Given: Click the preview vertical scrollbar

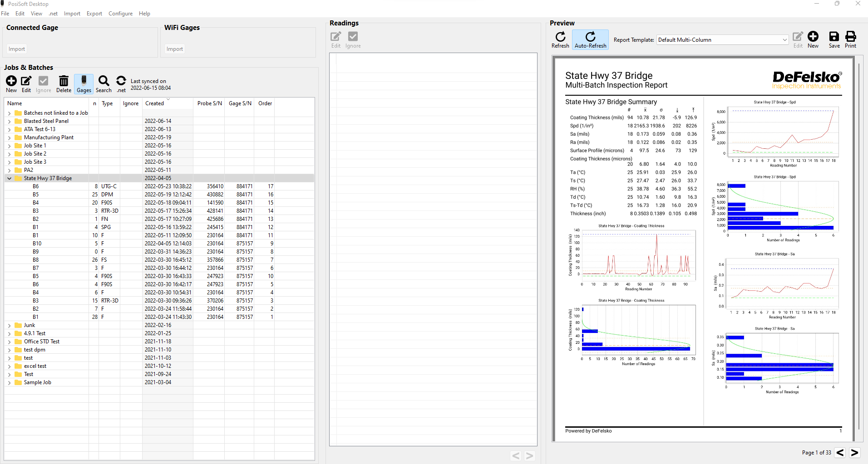Looking at the screenshot, I should point(858,245).
